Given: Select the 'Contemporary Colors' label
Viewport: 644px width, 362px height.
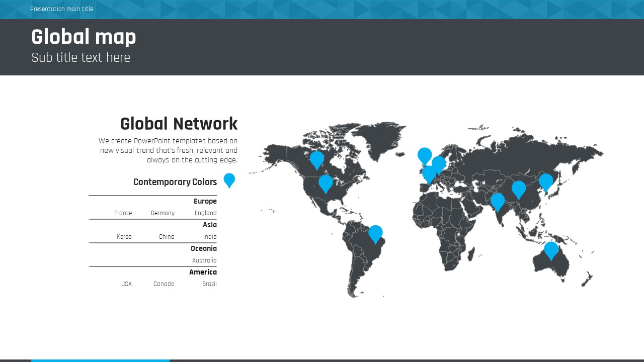Looking at the screenshot, I should point(175,182).
